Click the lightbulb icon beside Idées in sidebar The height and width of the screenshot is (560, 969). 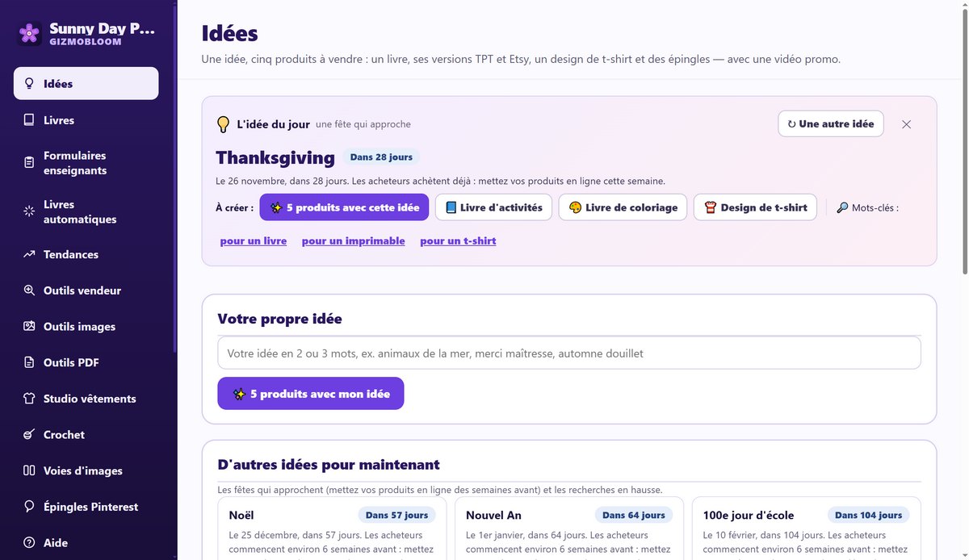pos(29,83)
